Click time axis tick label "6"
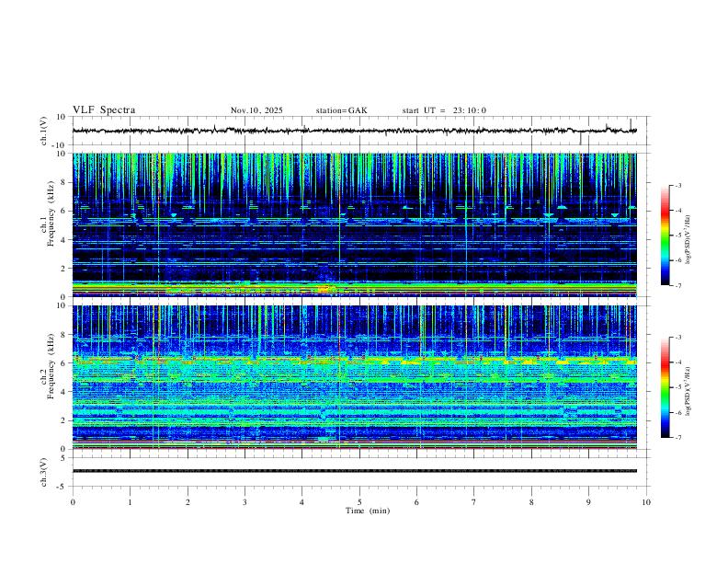728x563 pixels. pyautogui.click(x=417, y=502)
